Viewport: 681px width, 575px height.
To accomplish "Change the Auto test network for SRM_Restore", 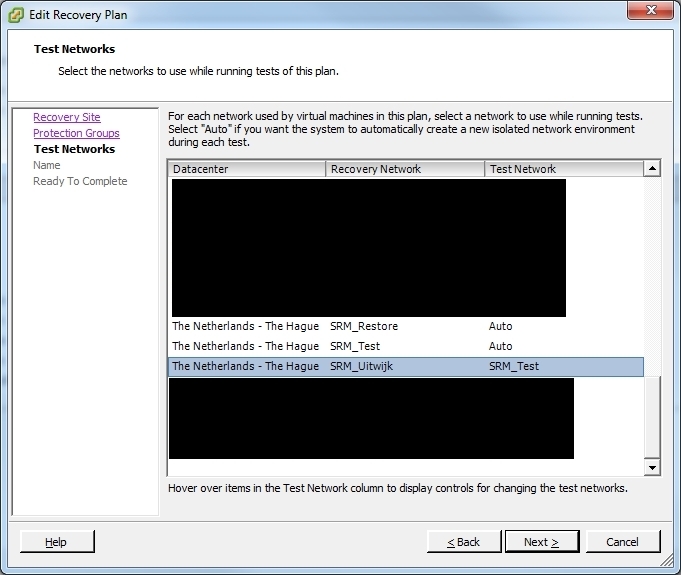I will tap(501, 326).
